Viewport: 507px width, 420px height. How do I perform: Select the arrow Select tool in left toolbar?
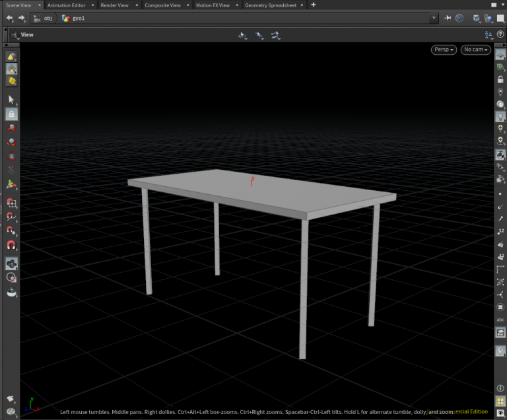click(x=11, y=100)
